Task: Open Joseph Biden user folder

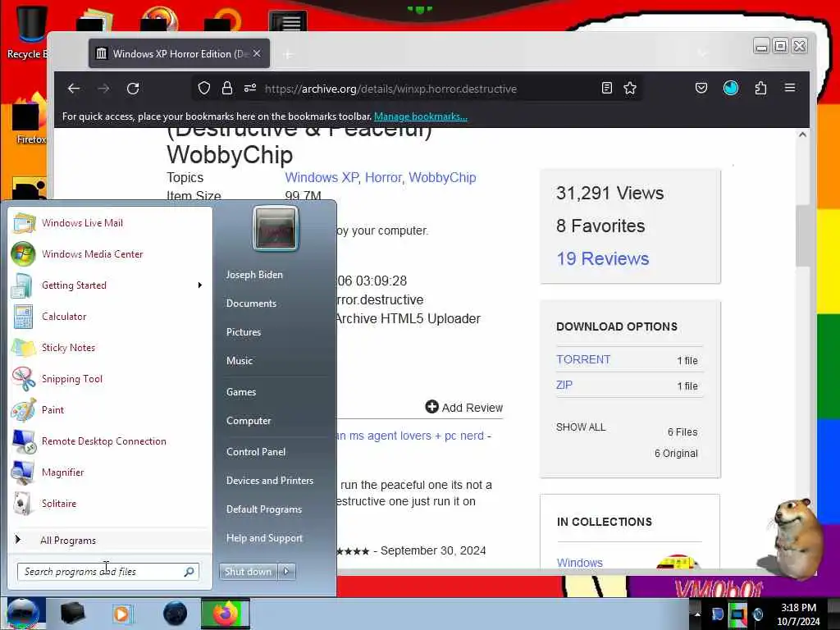Action: (254, 274)
